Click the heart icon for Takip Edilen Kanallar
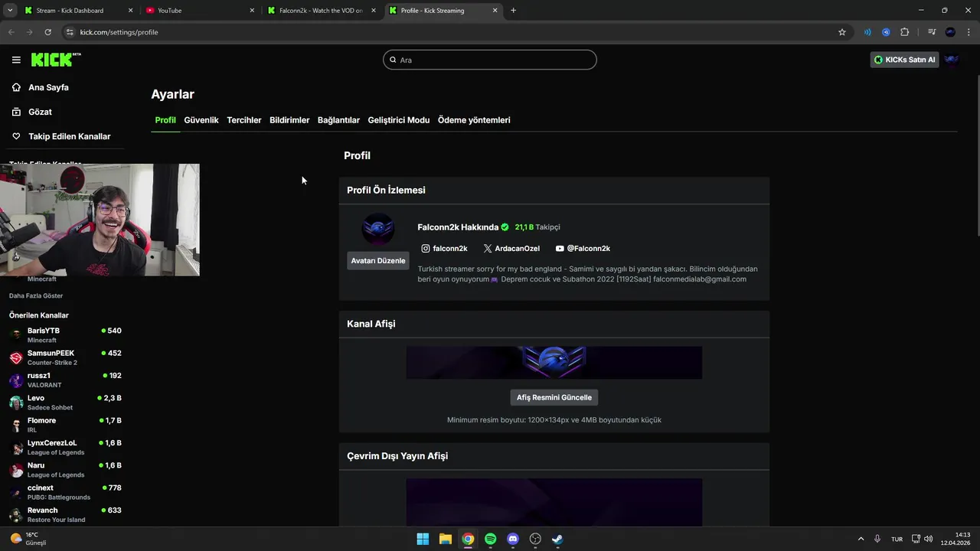The width and height of the screenshot is (980, 551). (16, 136)
